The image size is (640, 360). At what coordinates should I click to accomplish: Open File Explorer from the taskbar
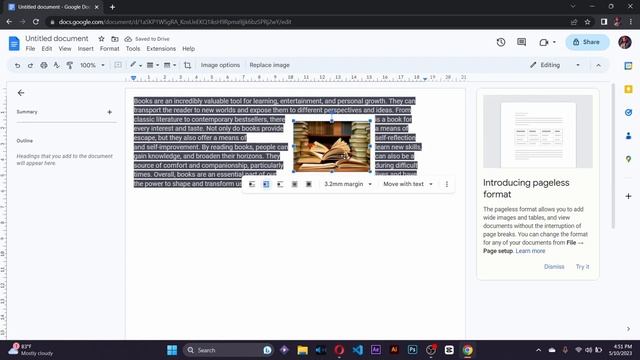click(302, 350)
